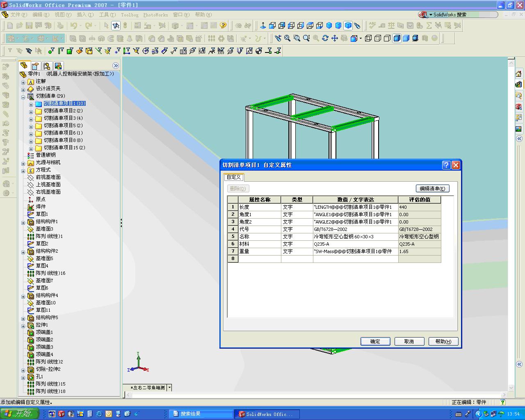Screen dimensions: 525x420
Task: Switch to Hidden Lines Visible display
Action: 378,38
